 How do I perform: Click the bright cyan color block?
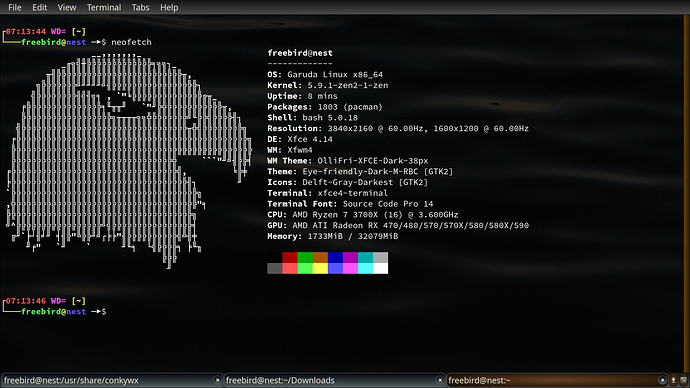[x=365, y=268]
